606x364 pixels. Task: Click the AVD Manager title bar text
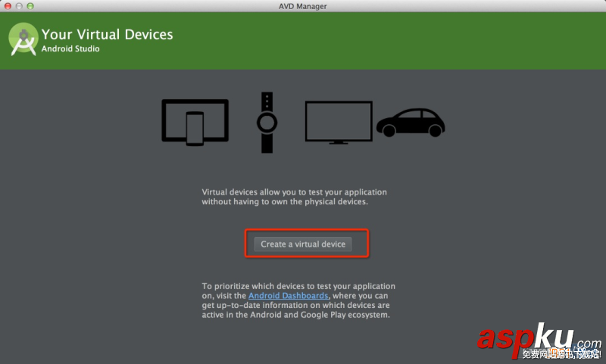[302, 6]
